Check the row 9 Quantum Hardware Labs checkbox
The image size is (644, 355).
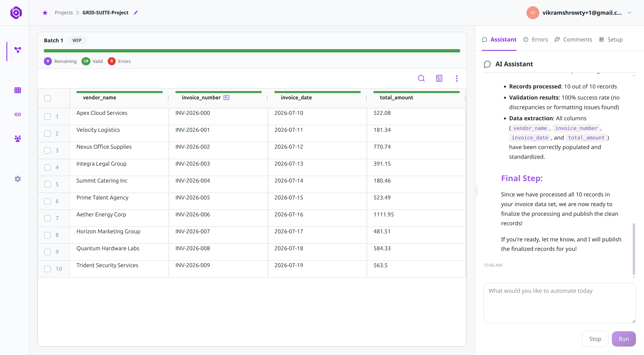click(47, 252)
